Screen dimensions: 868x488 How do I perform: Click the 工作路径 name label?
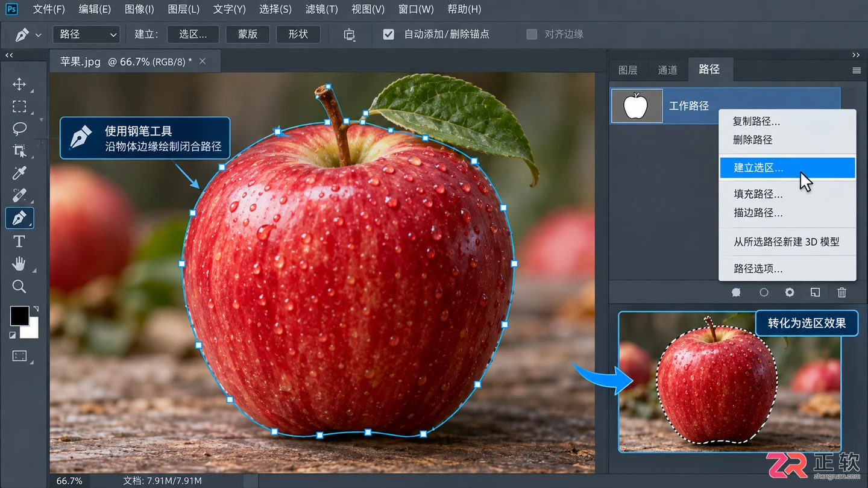click(689, 106)
